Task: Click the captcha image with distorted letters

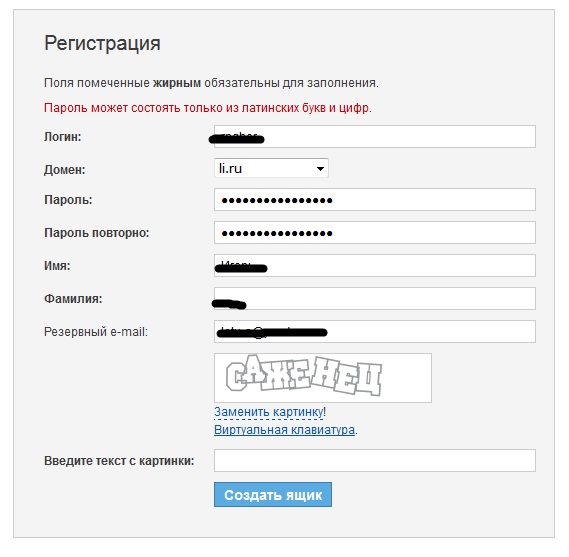Action: (x=323, y=378)
